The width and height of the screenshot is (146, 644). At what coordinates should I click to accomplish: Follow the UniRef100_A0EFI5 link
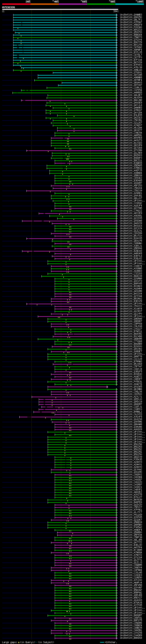pos(131,170)
